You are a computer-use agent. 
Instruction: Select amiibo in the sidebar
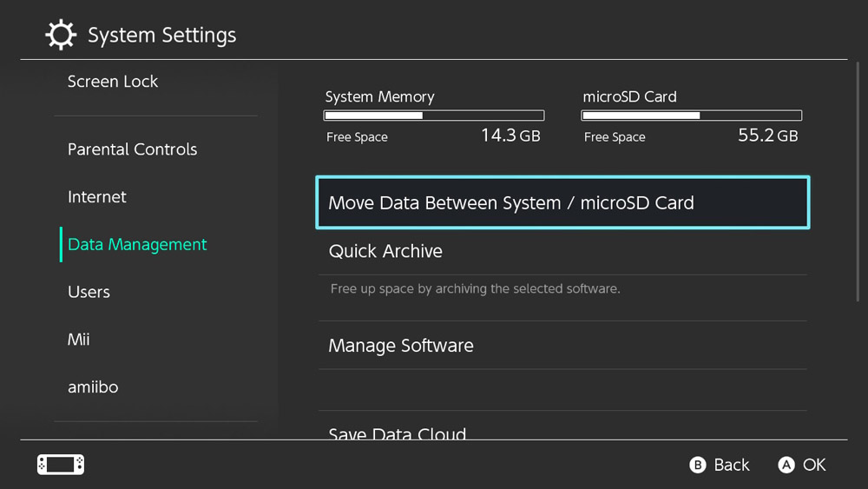click(x=93, y=387)
